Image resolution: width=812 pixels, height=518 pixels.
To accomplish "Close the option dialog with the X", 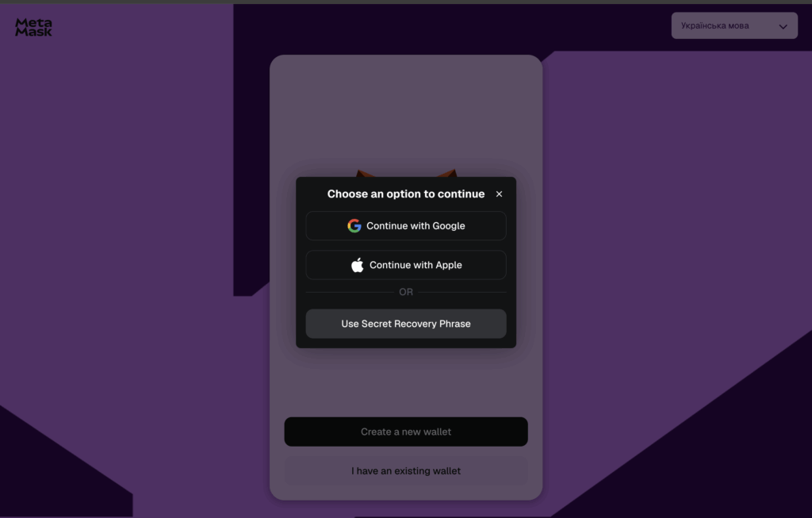I will (500, 194).
